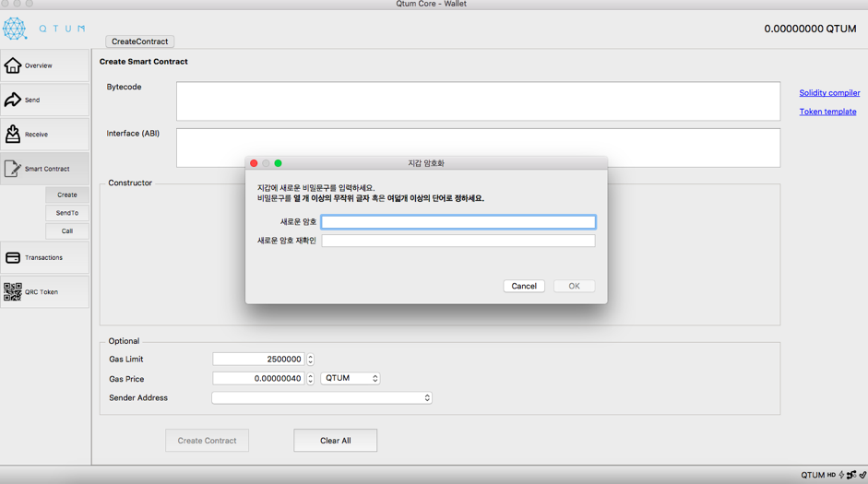Click the sync checkmark status icon
The width and height of the screenshot is (868, 484).
pos(862,475)
